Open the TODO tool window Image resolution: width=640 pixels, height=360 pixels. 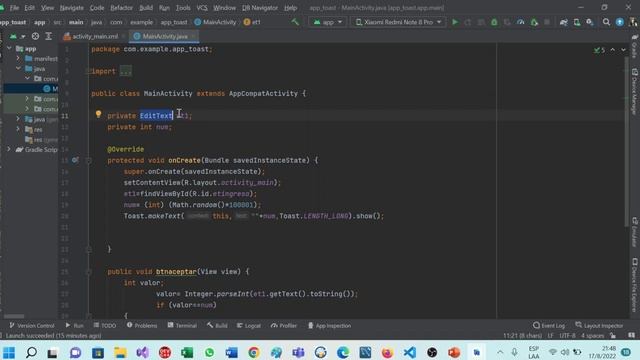coord(105,325)
